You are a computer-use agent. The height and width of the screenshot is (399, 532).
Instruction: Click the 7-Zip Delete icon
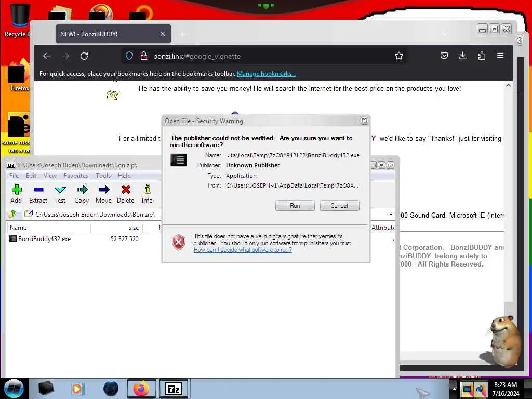point(126,194)
